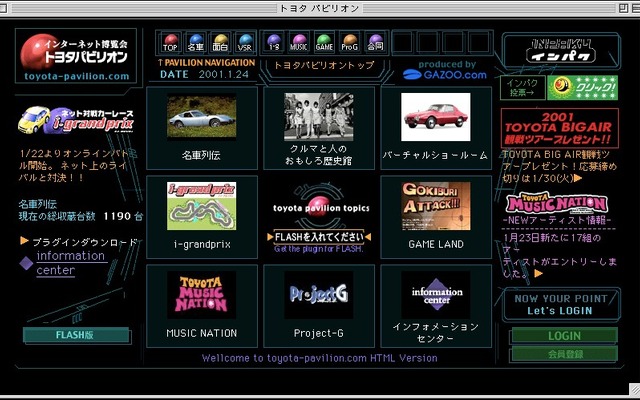Image resolution: width=640 pixels, height=400 pixels.
Task: Click the Wellcome to toyota-pavilion.com HTML Version text
Action: 319,358
